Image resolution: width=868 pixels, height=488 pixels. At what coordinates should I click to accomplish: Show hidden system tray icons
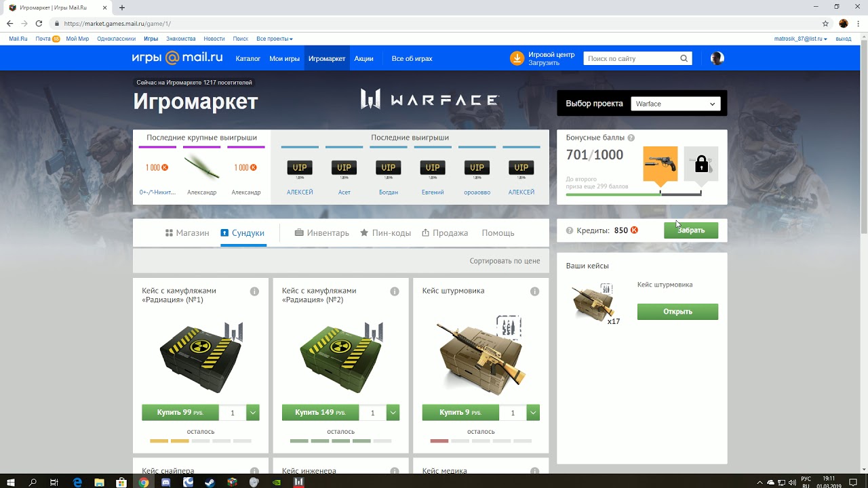click(x=759, y=483)
